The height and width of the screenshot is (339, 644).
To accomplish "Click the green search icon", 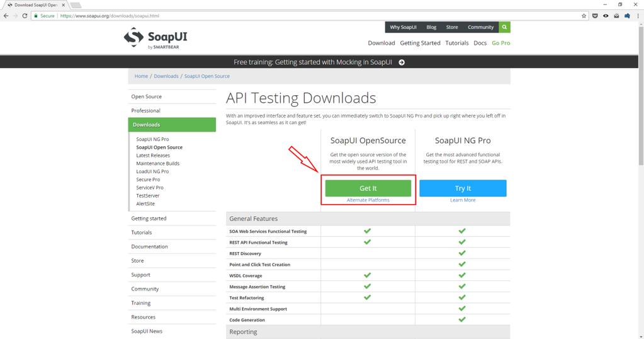I will (504, 27).
